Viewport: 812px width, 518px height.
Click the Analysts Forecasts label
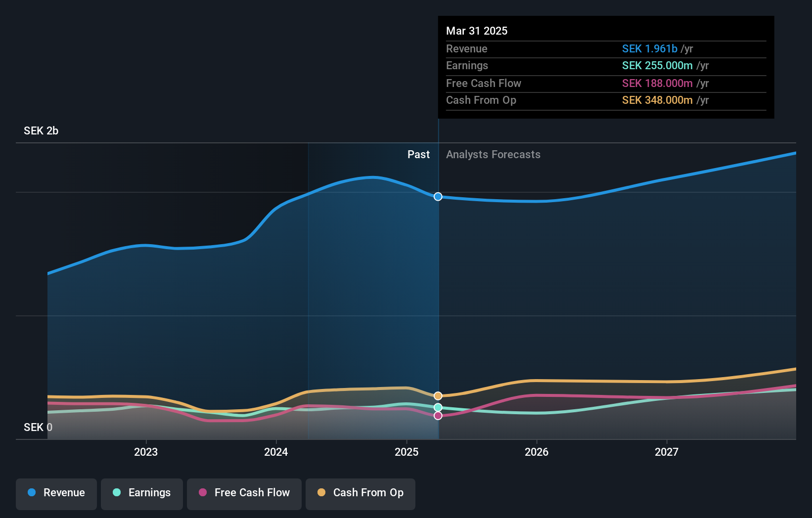pyautogui.click(x=493, y=155)
